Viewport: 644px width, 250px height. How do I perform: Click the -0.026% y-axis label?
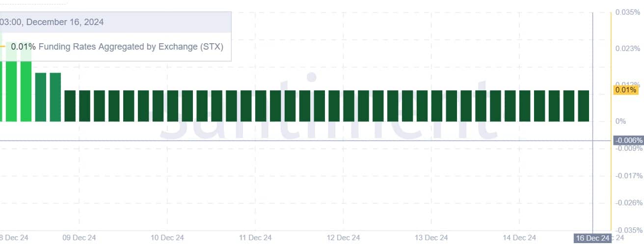pyautogui.click(x=630, y=203)
